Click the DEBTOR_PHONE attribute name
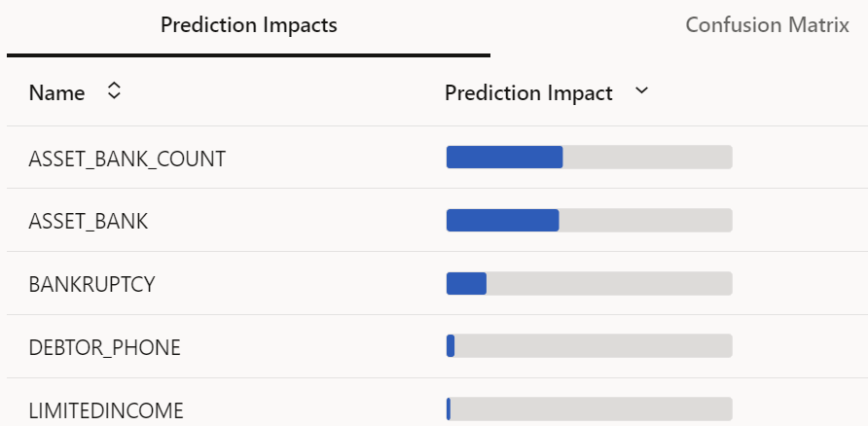The width and height of the screenshot is (868, 426). coord(104,347)
